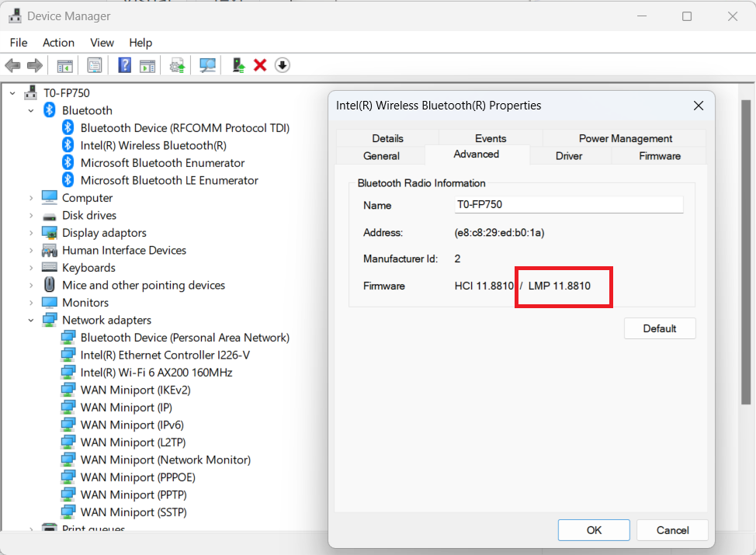This screenshot has height=555, width=756.
Task: Click the Default button
Action: point(660,328)
